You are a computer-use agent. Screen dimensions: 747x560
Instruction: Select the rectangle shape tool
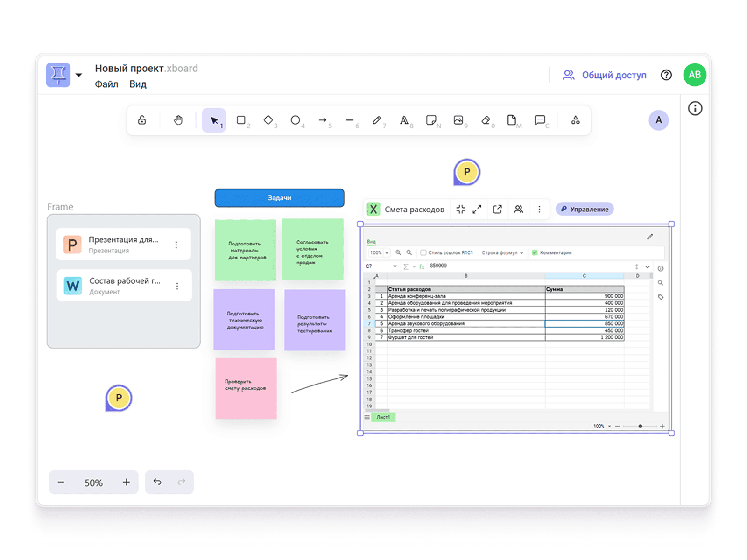pos(241,120)
